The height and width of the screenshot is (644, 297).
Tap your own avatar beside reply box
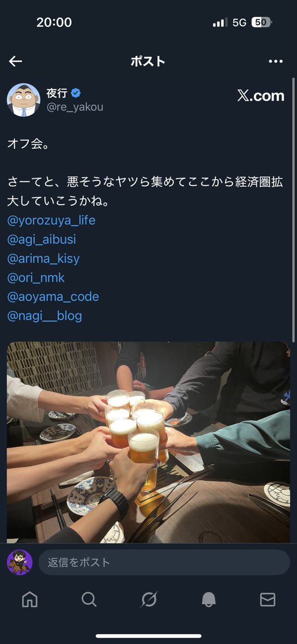pyautogui.click(x=20, y=562)
